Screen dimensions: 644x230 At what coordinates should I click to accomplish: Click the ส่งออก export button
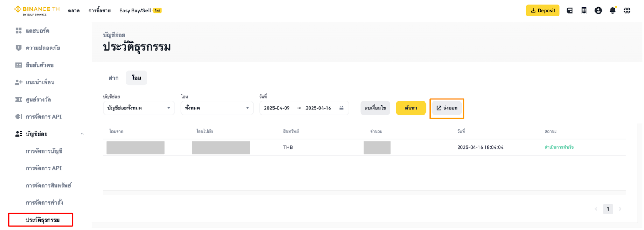(447, 108)
